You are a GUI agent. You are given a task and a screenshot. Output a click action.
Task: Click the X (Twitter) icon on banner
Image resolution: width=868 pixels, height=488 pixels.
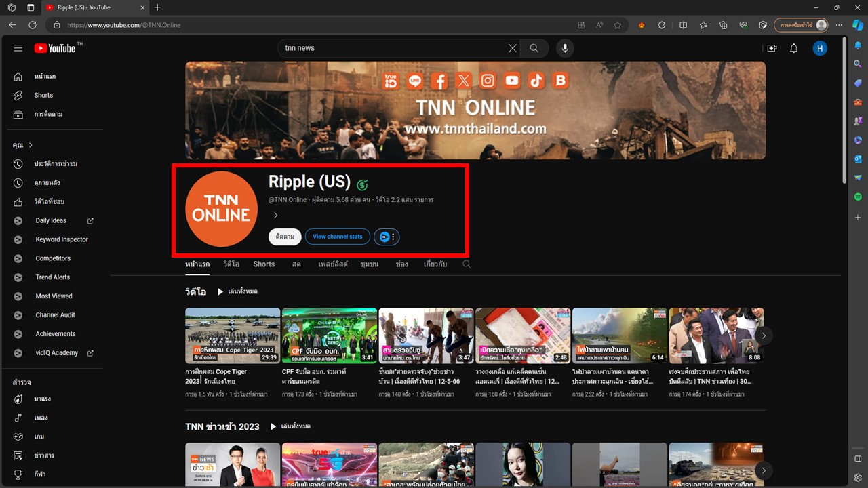(x=464, y=81)
